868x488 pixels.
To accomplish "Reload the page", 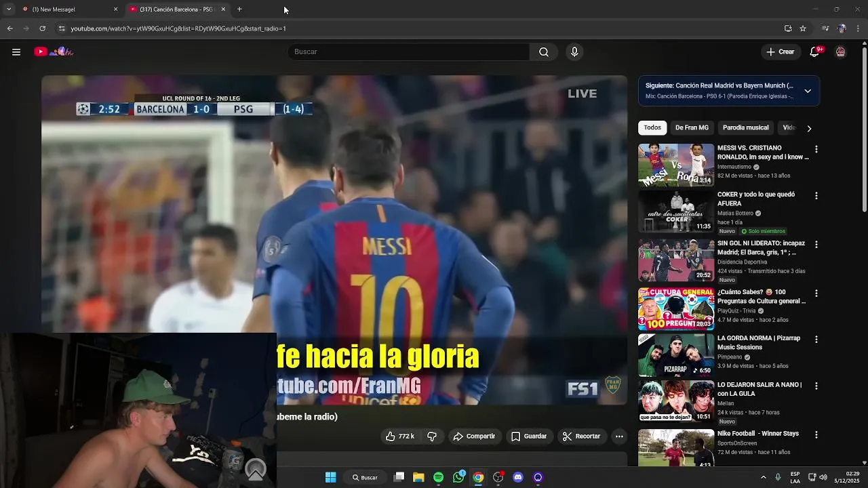I will 42,28.
